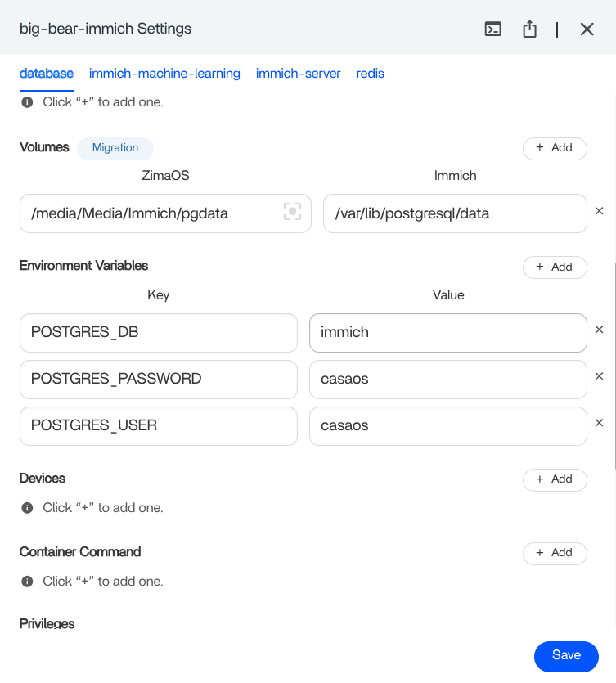The image size is (616, 683).
Task: Click the Migration badge next to Volumes
Action: pos(115,148)
